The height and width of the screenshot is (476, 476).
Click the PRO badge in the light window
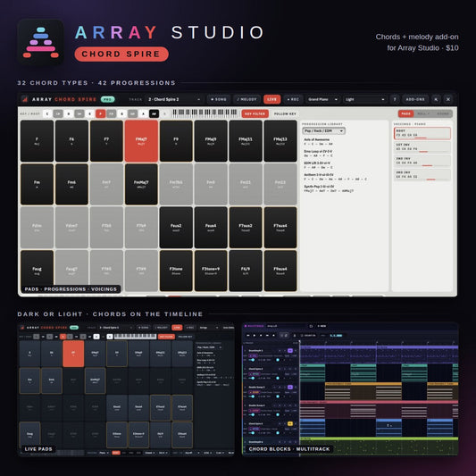click(x=107, y=99)
